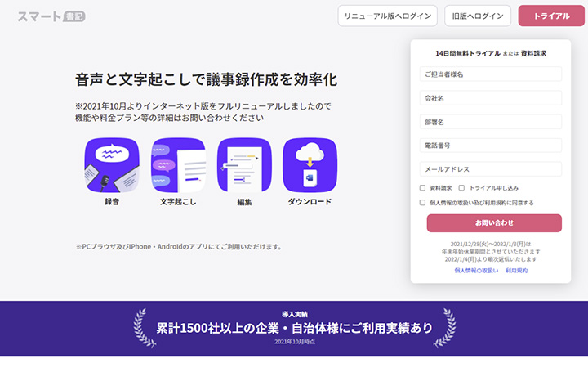Open 旧版へログイン login
The width and height of the screenshot is (588, 368).
coord(478,16)
